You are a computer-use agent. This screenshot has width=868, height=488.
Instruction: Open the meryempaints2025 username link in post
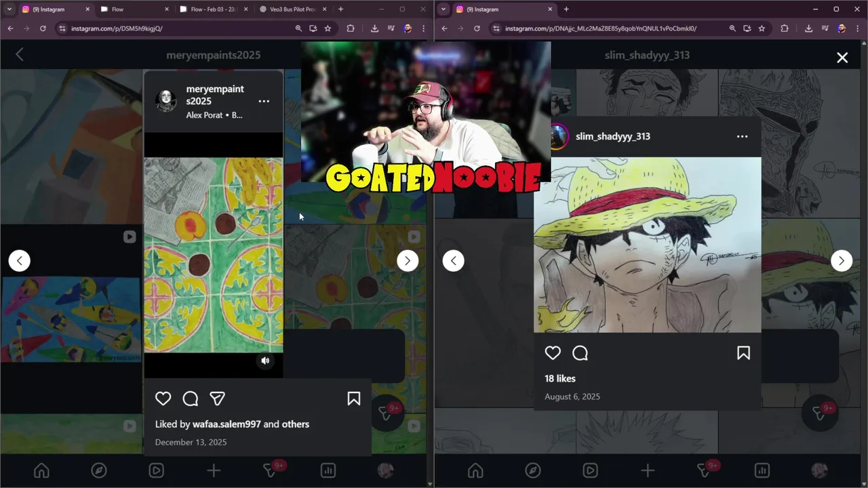click(x=215, y=95)
